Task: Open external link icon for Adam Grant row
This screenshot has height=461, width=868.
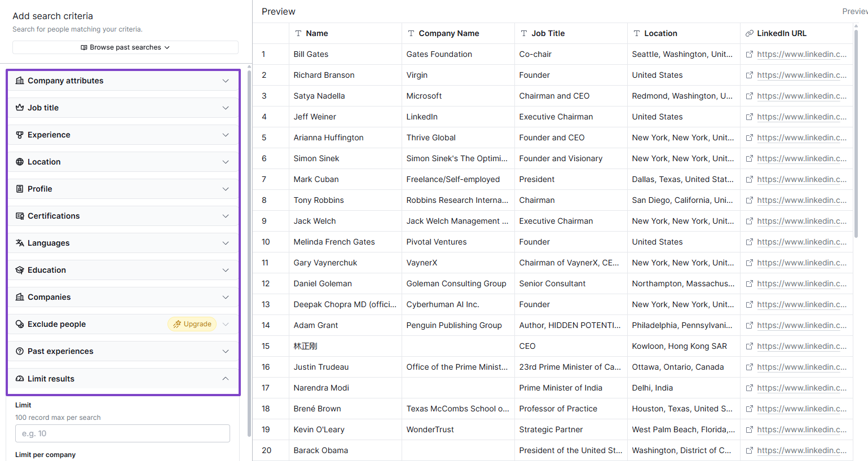Action: [750, 325]
